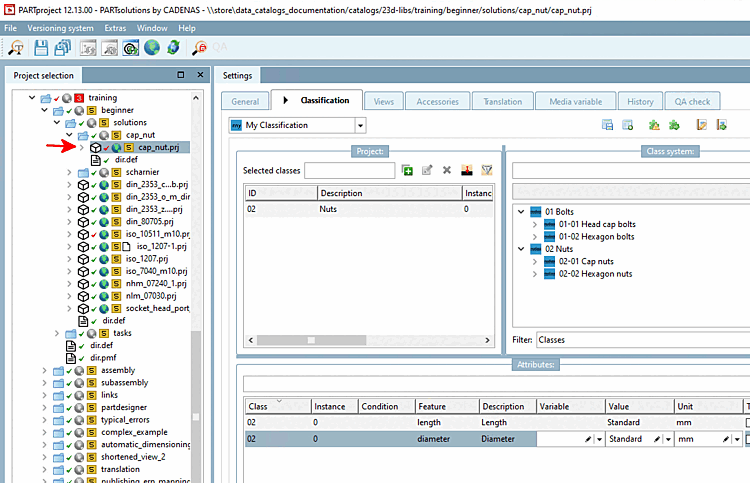750x483 pixels.
Task: Close the Project selection panel
Action: 200,75
